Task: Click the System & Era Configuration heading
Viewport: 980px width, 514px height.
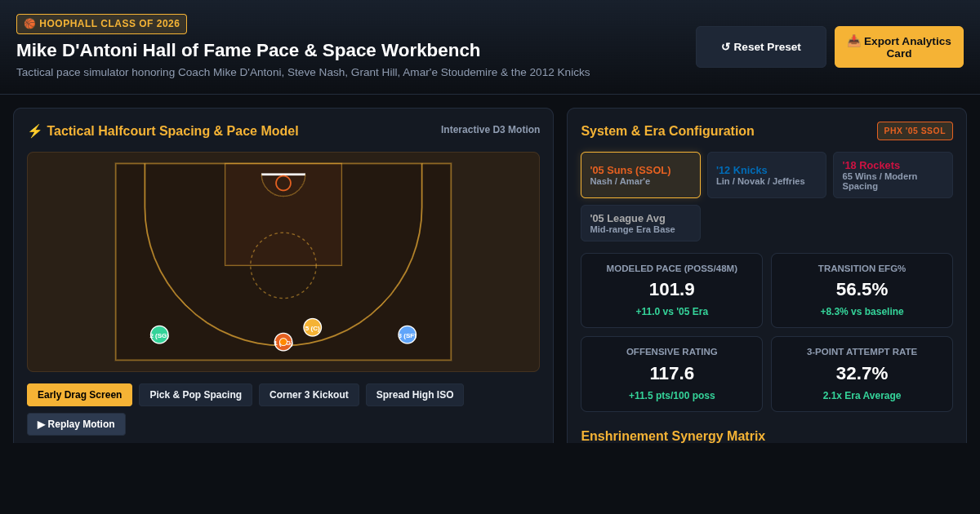Action: [667, 131]
